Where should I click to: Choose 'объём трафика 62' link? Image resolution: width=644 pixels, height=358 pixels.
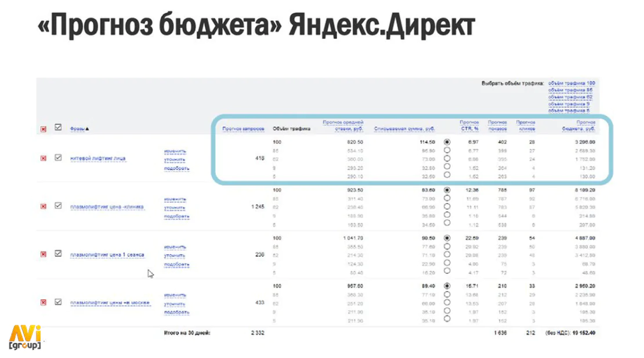[x=570, y=97]
